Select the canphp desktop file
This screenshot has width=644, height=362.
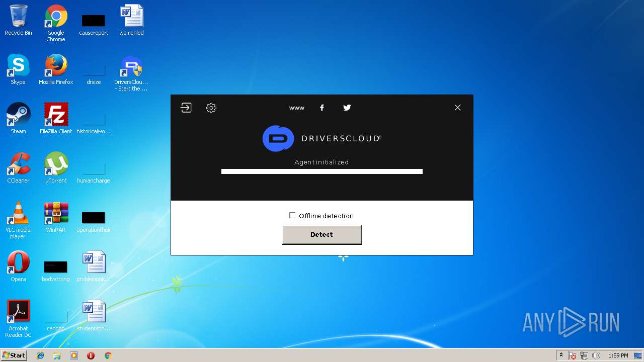pyautogui.click(x=56, y=321)
